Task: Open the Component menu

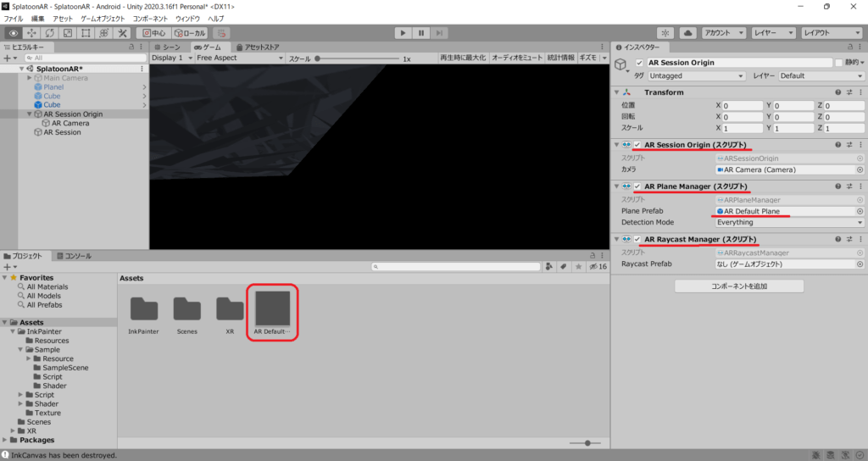Action: coord(150,19)
